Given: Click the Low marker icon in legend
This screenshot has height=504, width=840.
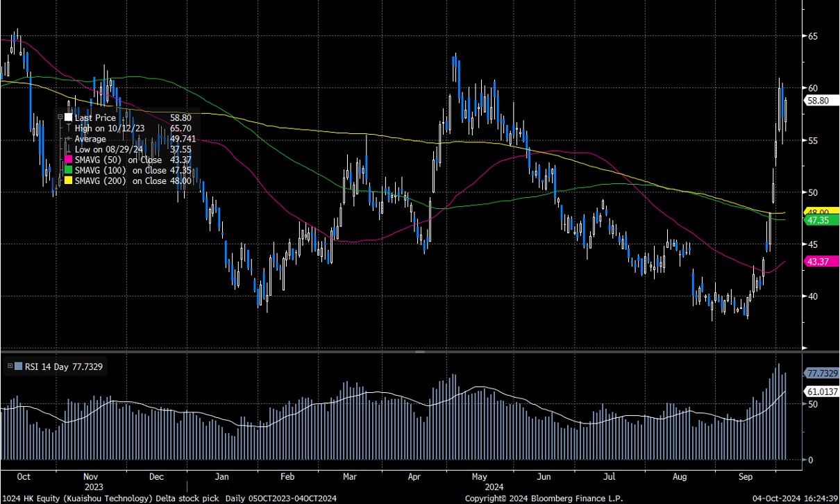Looking at the screenshot, I should coord(68,149).
